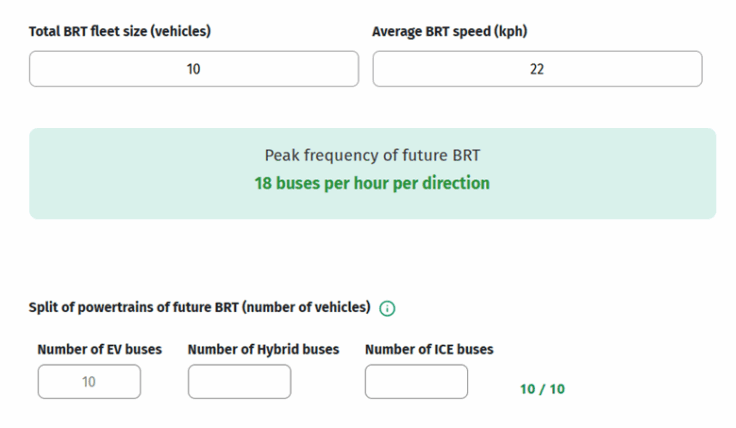736x428 pixels.
Task: Click the empty Number of Hybrid buses field
Action: 239,382
